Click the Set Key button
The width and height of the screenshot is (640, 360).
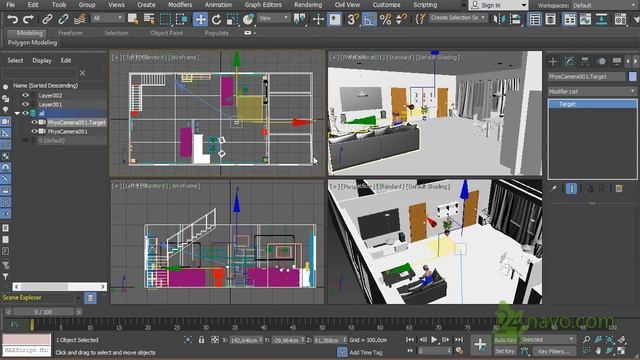pyautogui.click(x=505, y=351)
